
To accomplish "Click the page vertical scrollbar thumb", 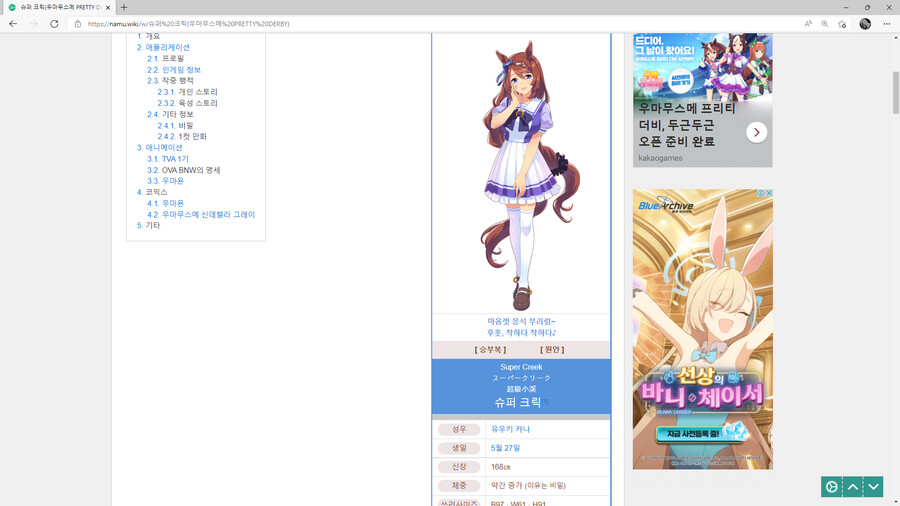I will [x=895, y=92].
